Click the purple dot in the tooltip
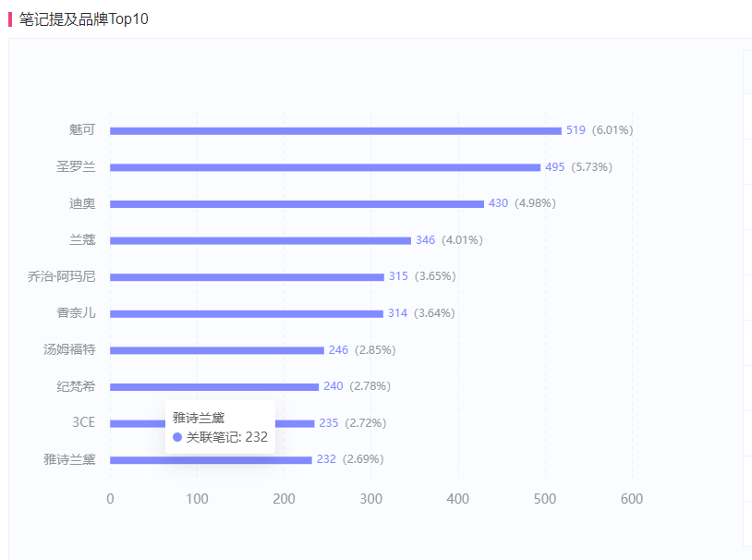The width and height of the screenshot is (752, 560). pos(177,437)
